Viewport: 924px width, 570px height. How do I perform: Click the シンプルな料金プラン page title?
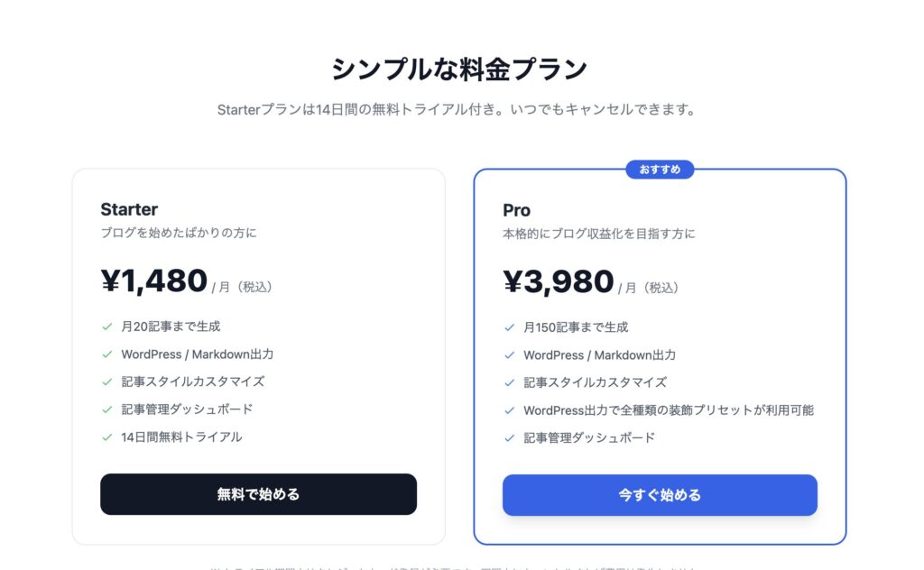pos(462,66)
